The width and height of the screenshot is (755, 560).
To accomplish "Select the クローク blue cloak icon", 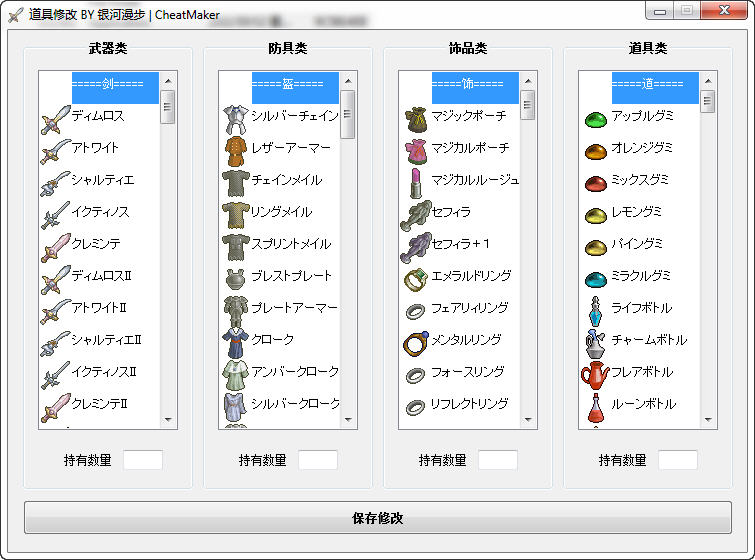I will coord(235,341).
